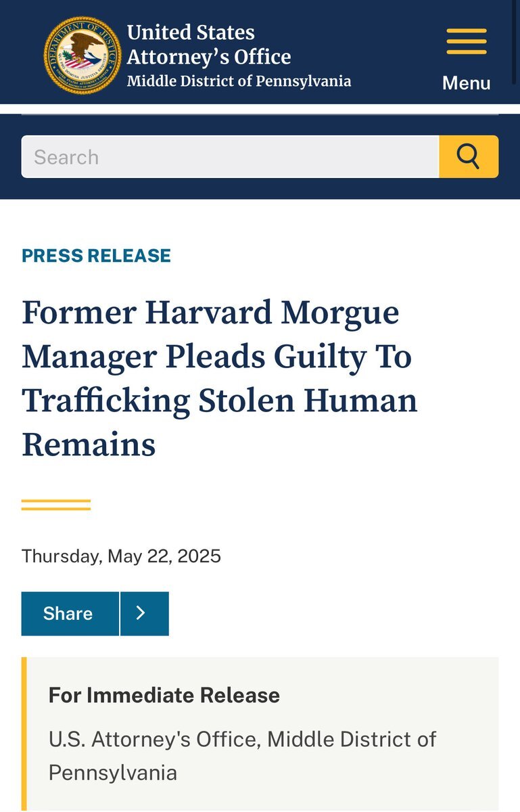Click the U.S. Attorney's Office source text
This screenshot has height=812, width=520.
click(x=242, y=739)
